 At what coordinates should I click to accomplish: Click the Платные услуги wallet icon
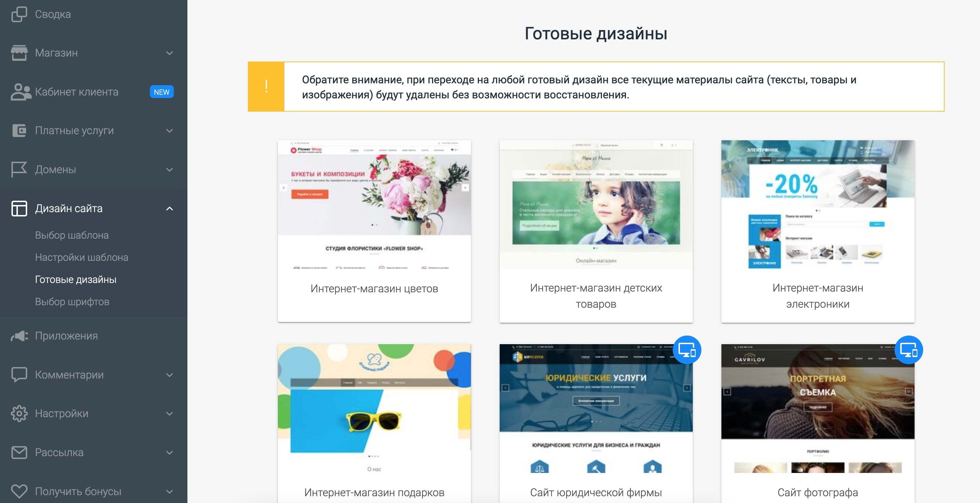(19, 131)
